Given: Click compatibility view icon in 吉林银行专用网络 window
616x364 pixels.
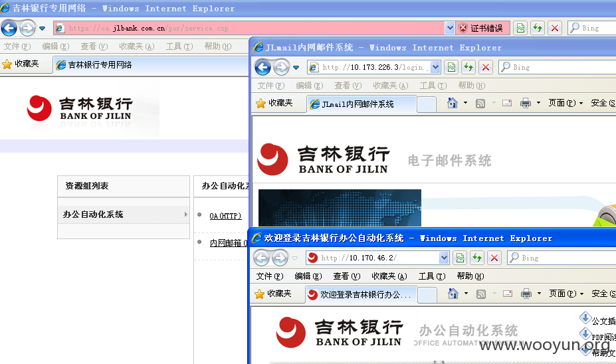Looking at the screenshot, I should tap(520, 28).
